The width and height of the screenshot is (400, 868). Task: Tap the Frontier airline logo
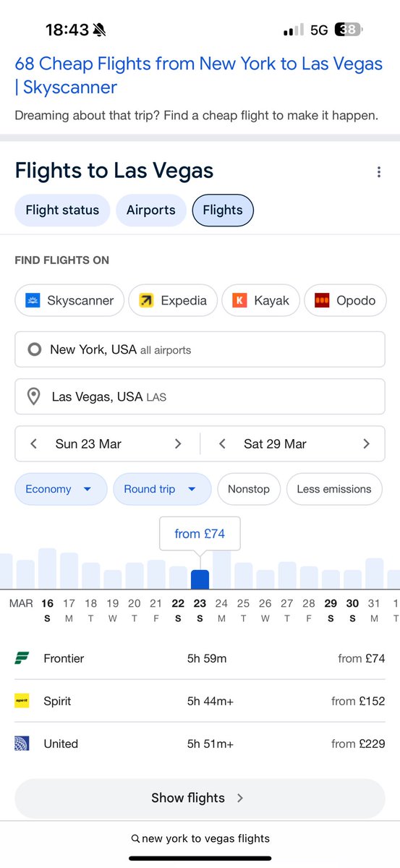tap(22, 658)
